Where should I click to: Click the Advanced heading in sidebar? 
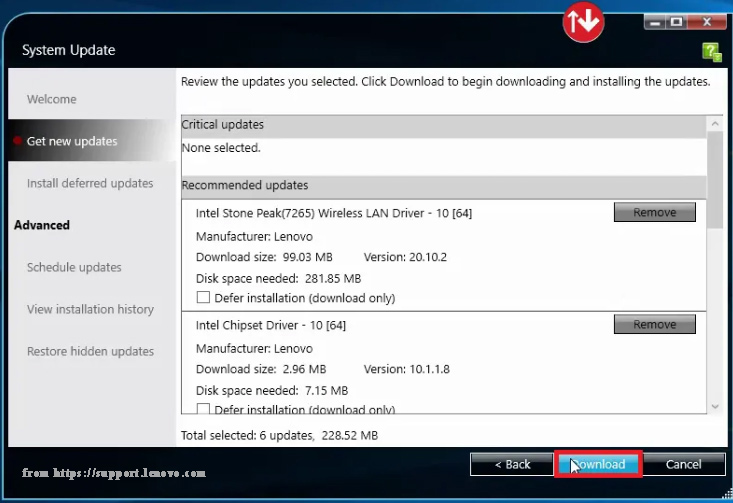(42, 225)
